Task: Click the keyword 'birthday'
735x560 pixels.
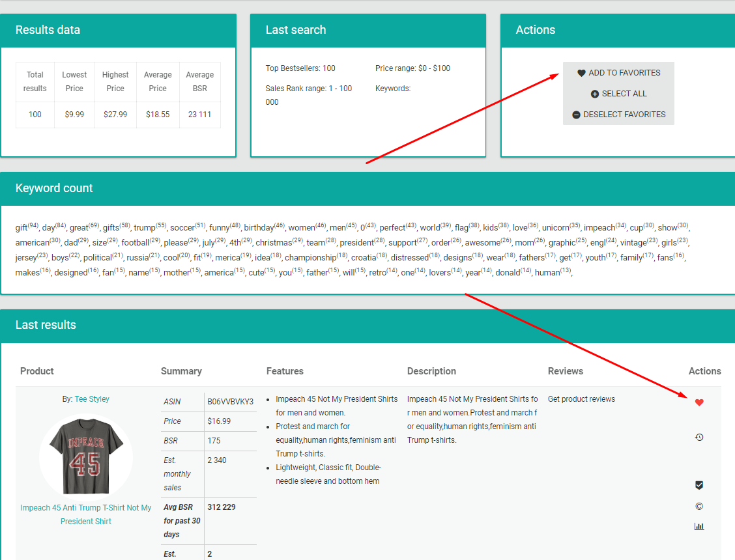Action: click(259, 228)
